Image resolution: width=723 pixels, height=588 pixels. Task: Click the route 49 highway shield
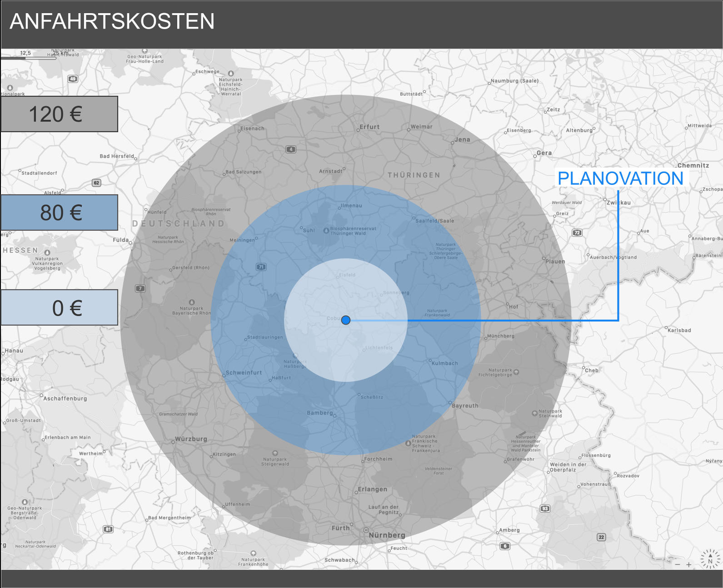pyautogui.click(x=73, y=79)
